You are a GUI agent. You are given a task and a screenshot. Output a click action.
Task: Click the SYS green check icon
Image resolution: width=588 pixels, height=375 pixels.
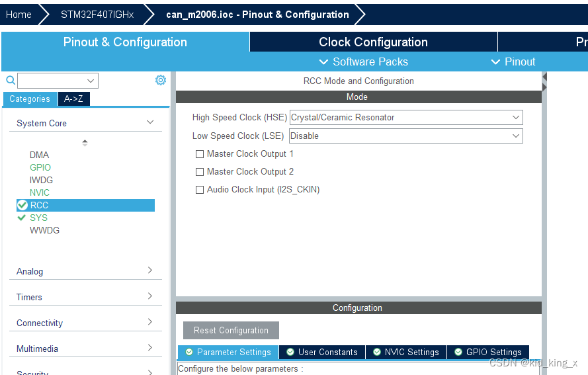coord(22,218)
